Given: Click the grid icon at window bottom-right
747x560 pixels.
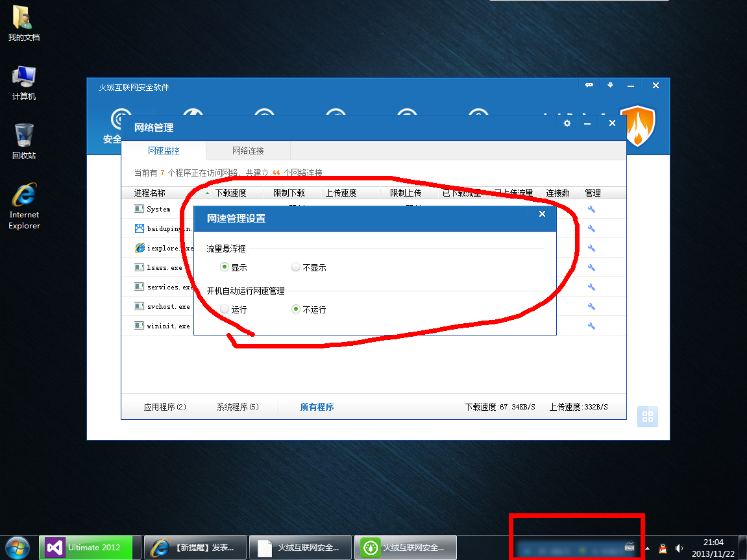Looking at the screenshot, I should tap(647, 417).
